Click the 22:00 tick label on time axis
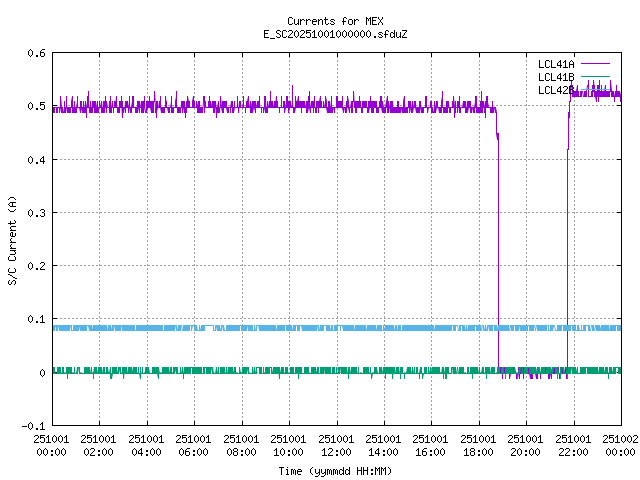 tap(573, 446)
